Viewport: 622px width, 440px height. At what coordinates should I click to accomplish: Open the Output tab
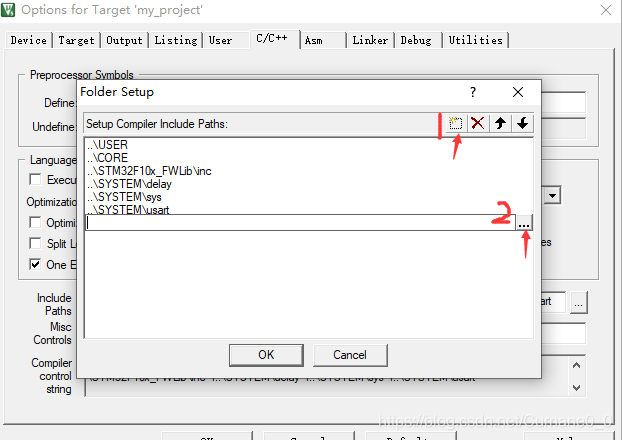click(124, 40)
